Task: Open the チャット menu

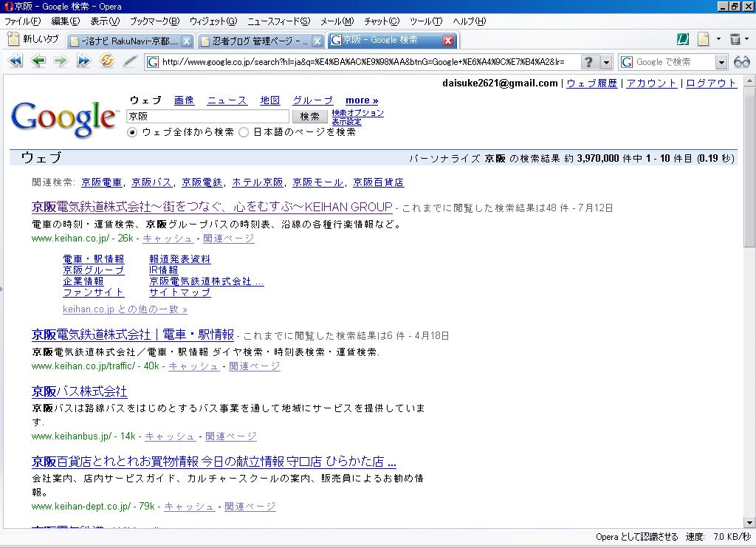Action: pos(382,21)
